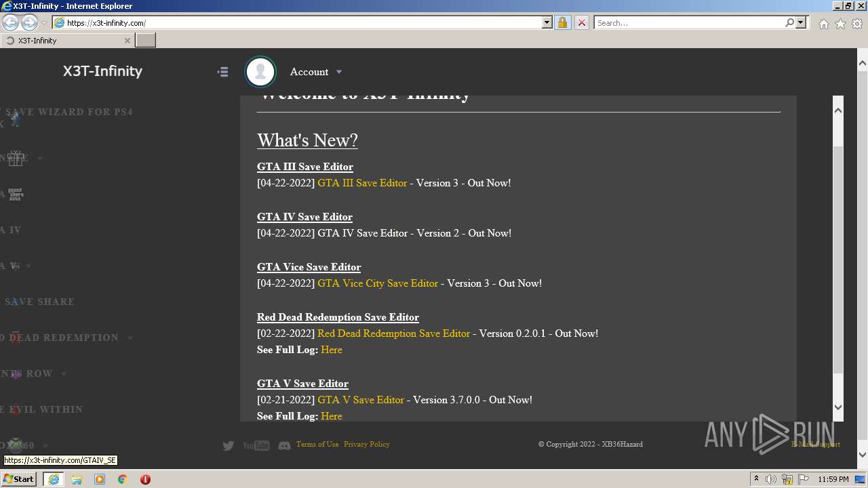Image resolution: width=868 pixels, height=488 pixels.
Task: Close the X3T-Infinity tab
Action: point(127,41)
